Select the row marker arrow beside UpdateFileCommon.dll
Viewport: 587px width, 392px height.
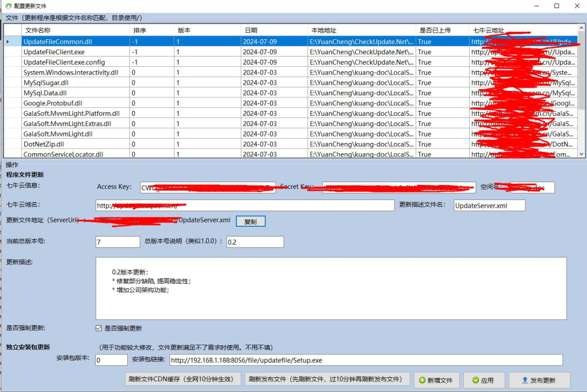tap(8, 41)
